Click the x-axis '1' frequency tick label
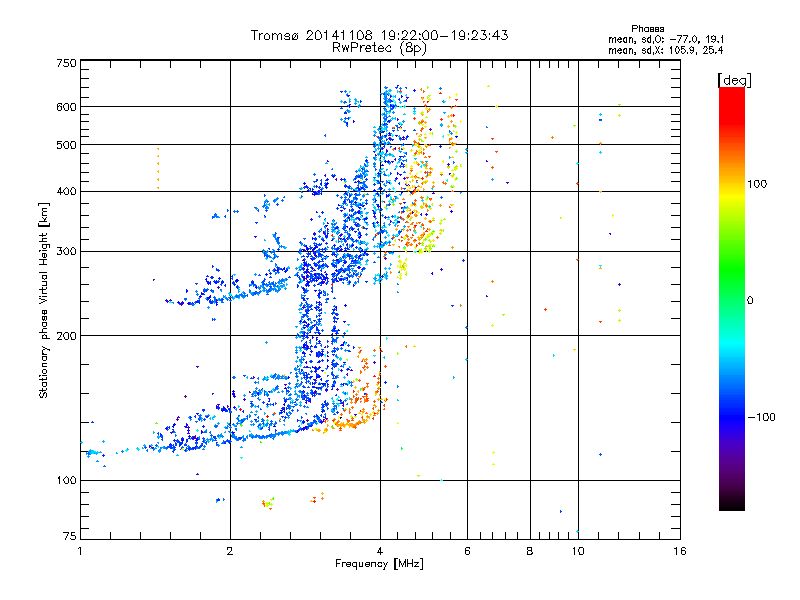The height and width of the screenshot is (600, 800). tap(80, 551)
